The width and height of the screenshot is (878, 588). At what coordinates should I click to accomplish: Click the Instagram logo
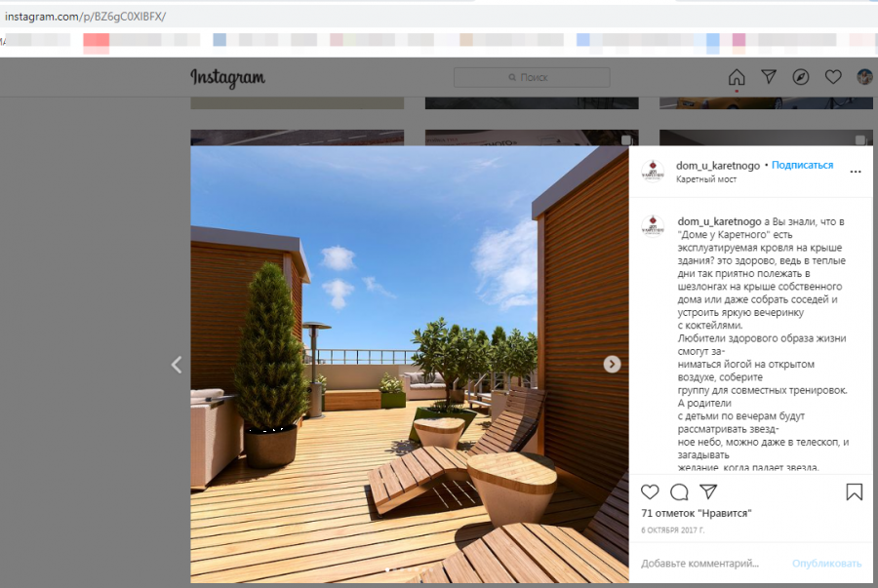coord(228,78)
